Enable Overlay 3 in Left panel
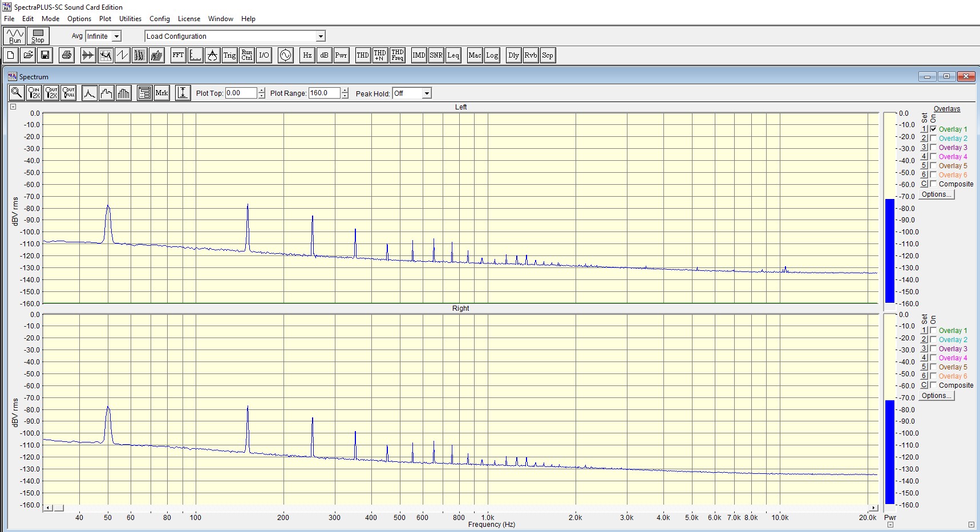Viewport: 980px width, 532px height. tap(933, 147)
